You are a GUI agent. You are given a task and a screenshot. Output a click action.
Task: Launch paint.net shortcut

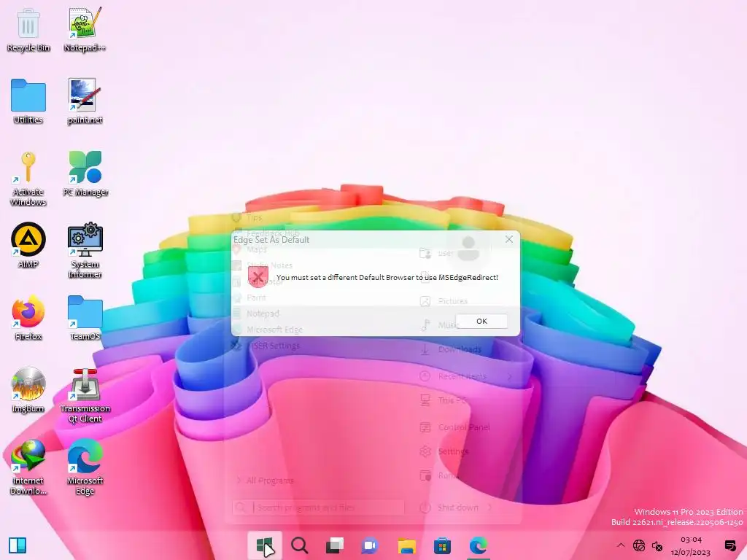85,101
